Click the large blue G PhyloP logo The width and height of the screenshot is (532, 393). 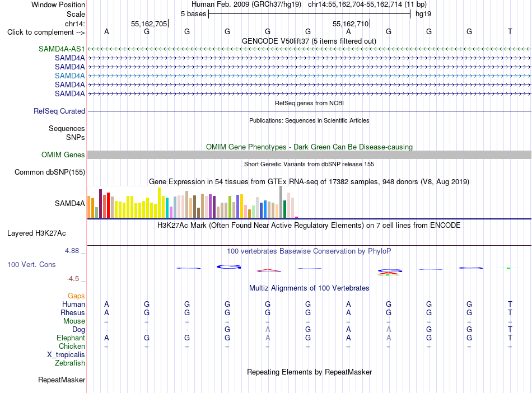[228, 267]
